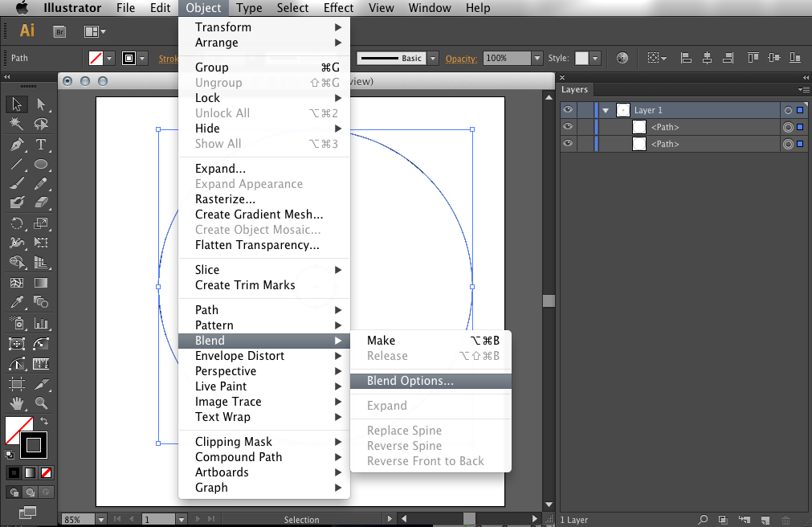Select the Scale tool

[41, 223]
